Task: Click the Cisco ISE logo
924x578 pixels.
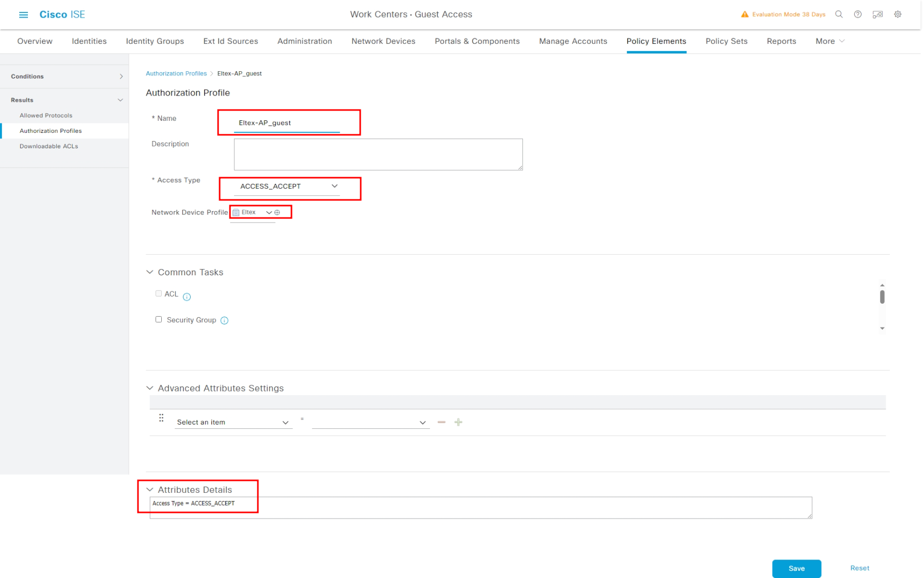Action: tap(62, 14)
